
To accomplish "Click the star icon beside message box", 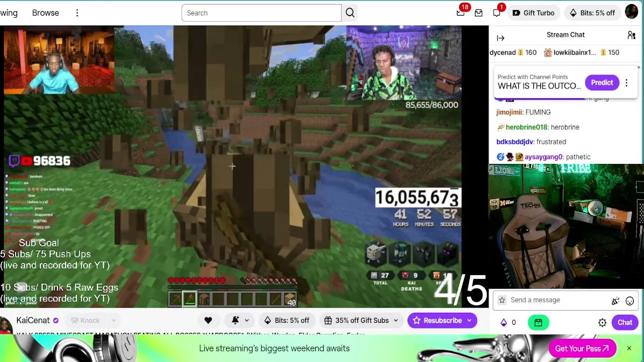I will 502,300.
